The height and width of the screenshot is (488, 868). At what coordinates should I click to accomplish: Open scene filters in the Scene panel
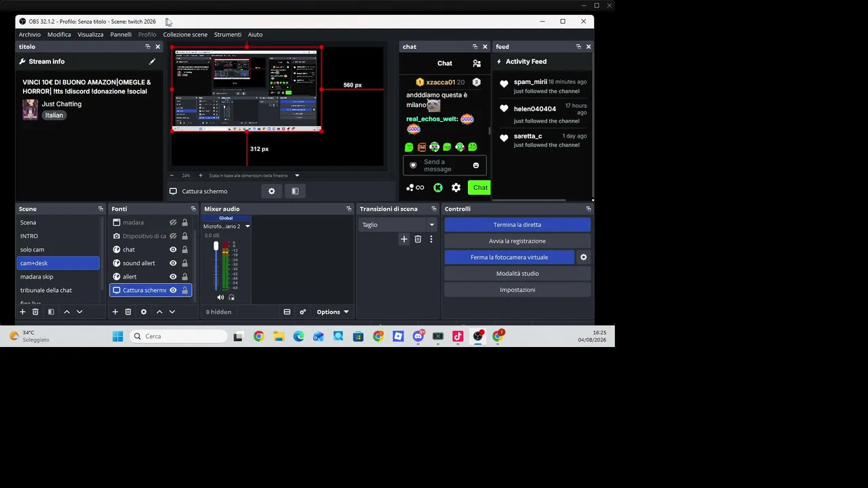click(51, 312)
